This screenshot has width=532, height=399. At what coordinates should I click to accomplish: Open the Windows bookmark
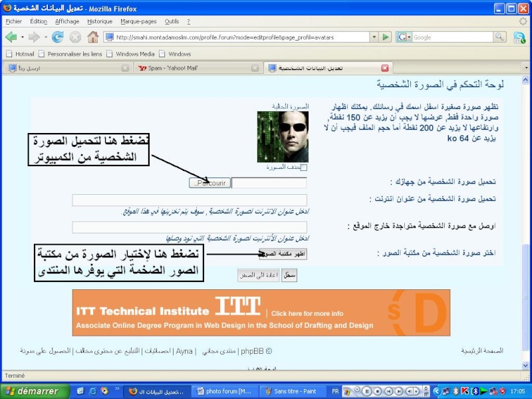[175, 54]
